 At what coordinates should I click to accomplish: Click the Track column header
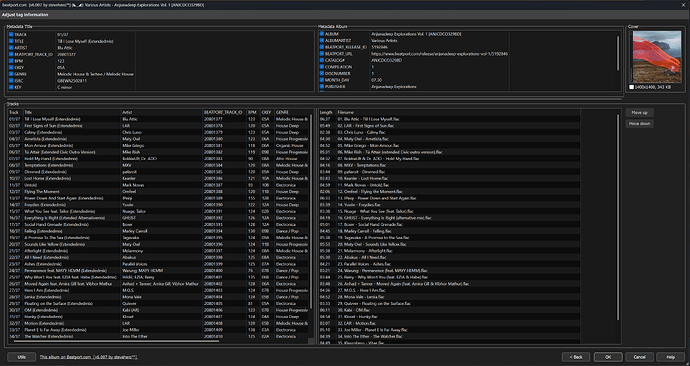click(15, 112)
